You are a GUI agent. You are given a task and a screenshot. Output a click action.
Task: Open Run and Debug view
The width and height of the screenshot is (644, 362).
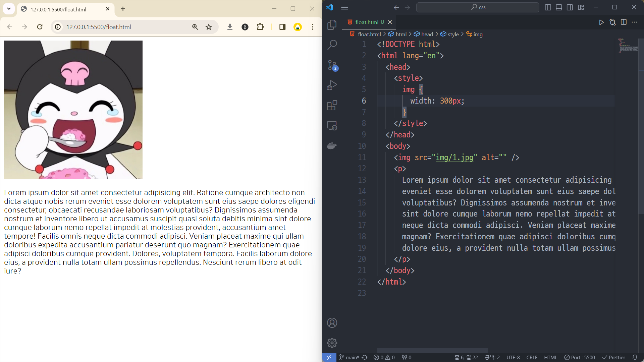coord(332,85)
